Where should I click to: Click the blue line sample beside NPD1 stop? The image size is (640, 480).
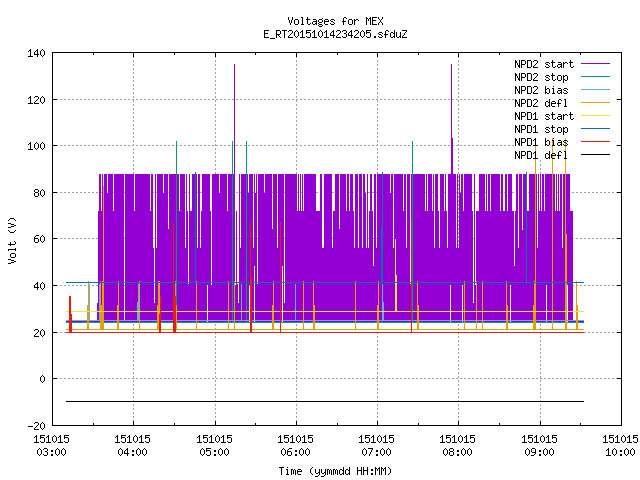[596, 129]
